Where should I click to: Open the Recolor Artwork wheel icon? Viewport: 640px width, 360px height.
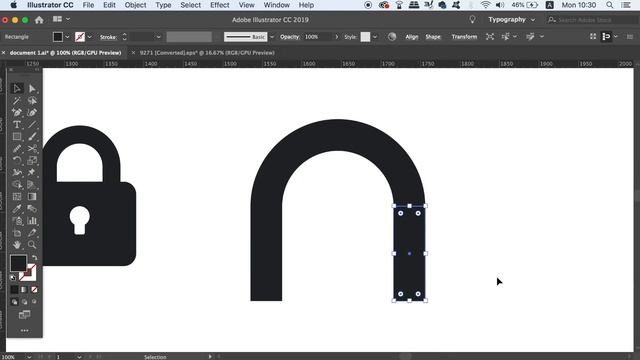(x=392, y=37)
